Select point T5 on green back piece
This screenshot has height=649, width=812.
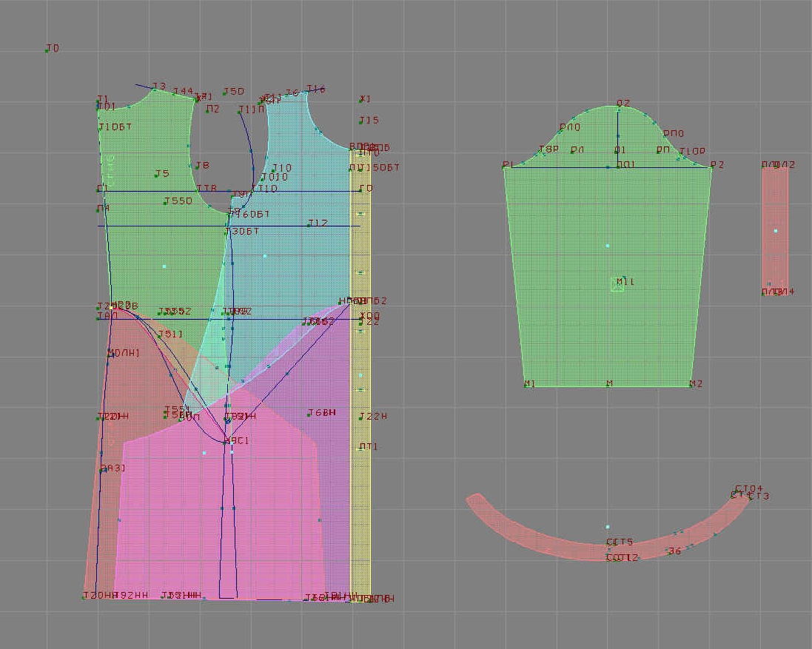pos(157,175)
